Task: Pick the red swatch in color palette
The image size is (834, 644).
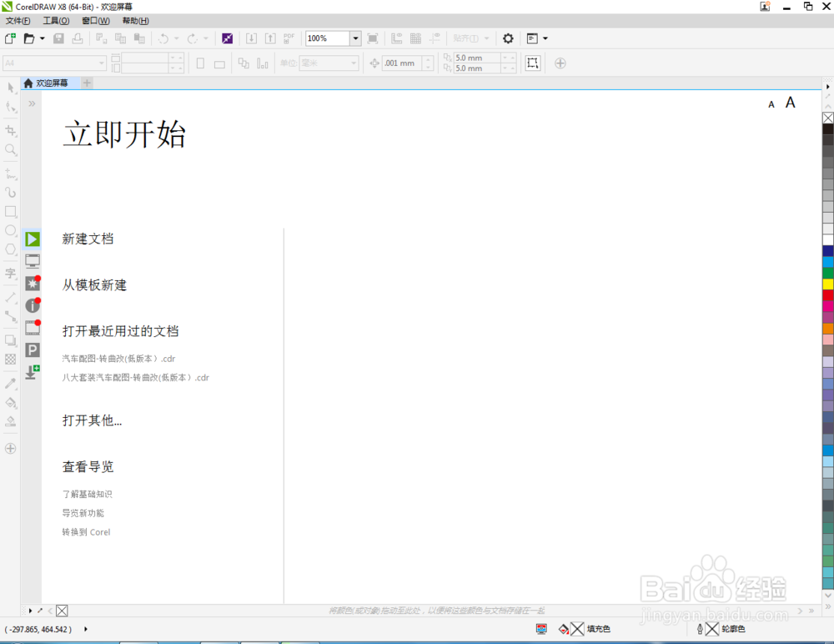Action: click(x=828, y=295)
